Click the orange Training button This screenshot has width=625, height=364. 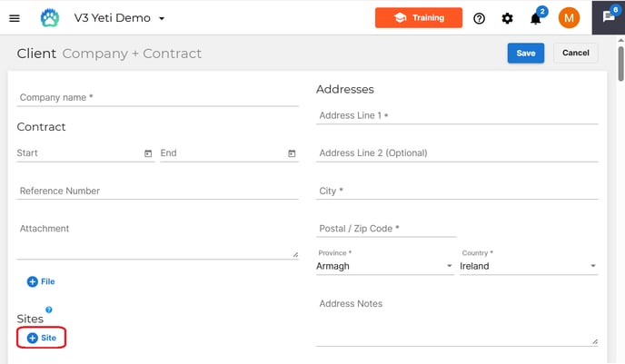click(419, 17)
